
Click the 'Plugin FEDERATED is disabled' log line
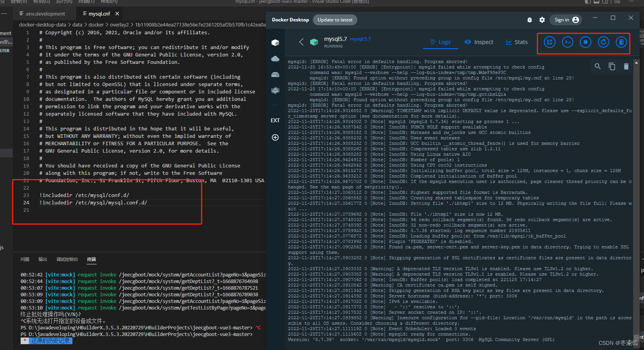tap(380, 241)
